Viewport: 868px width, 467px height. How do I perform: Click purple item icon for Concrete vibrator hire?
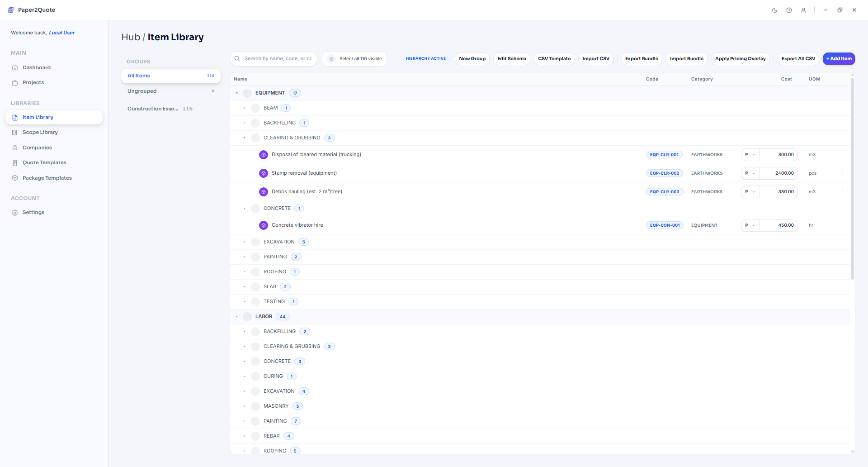pos(264,225)
